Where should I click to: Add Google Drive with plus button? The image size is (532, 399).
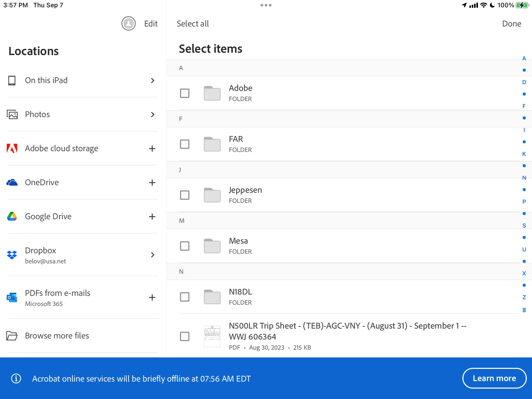(x=152, y=217)
